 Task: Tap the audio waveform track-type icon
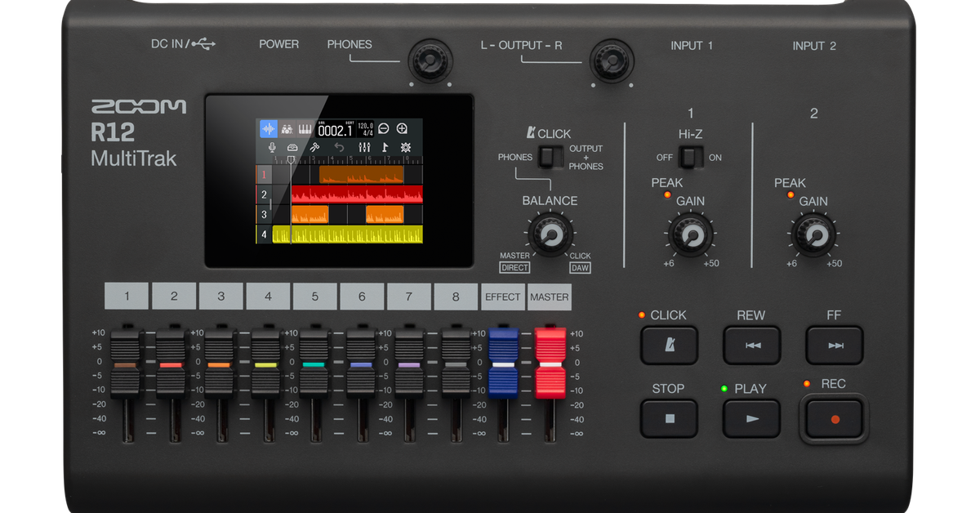269,129
